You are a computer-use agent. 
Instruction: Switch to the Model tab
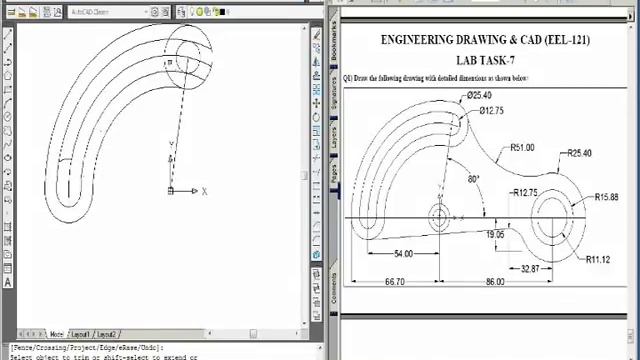click(57, 334)
